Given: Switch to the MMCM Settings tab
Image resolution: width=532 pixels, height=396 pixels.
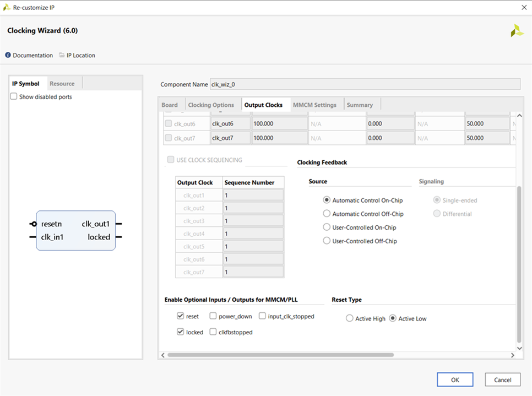Looking at the screenshot, I should coord(314,105).
